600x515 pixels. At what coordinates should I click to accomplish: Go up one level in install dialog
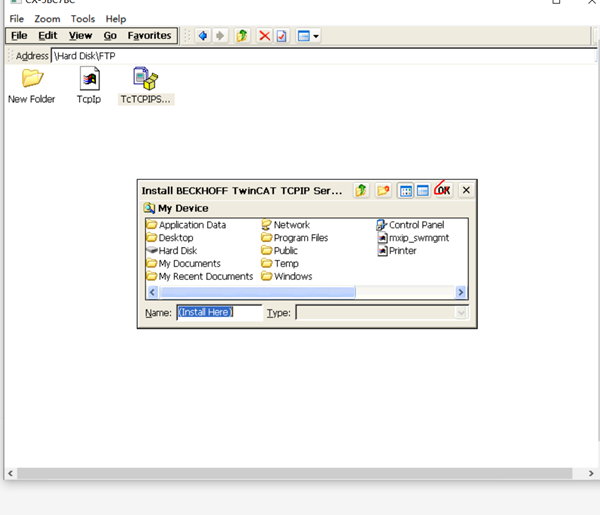click(361, 190)
